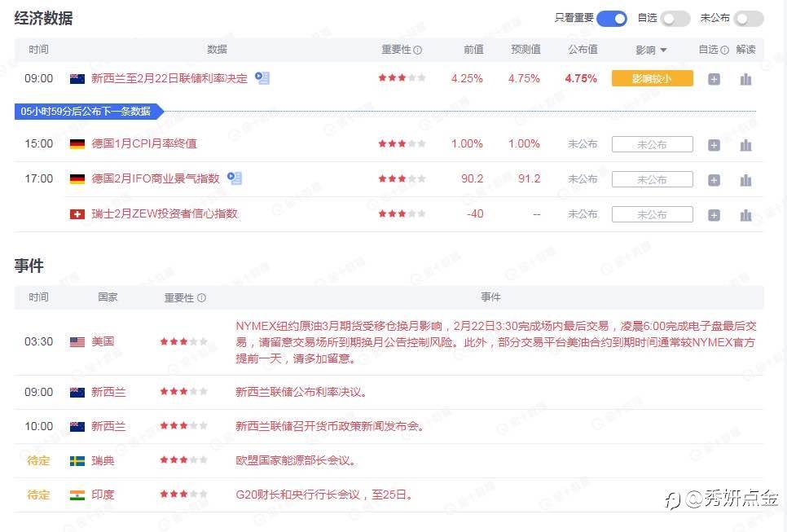Click the 05小时59分后公布下一条数据 countdown banner
This screenshot has height=532, width=787.
[x=88, y=112]
